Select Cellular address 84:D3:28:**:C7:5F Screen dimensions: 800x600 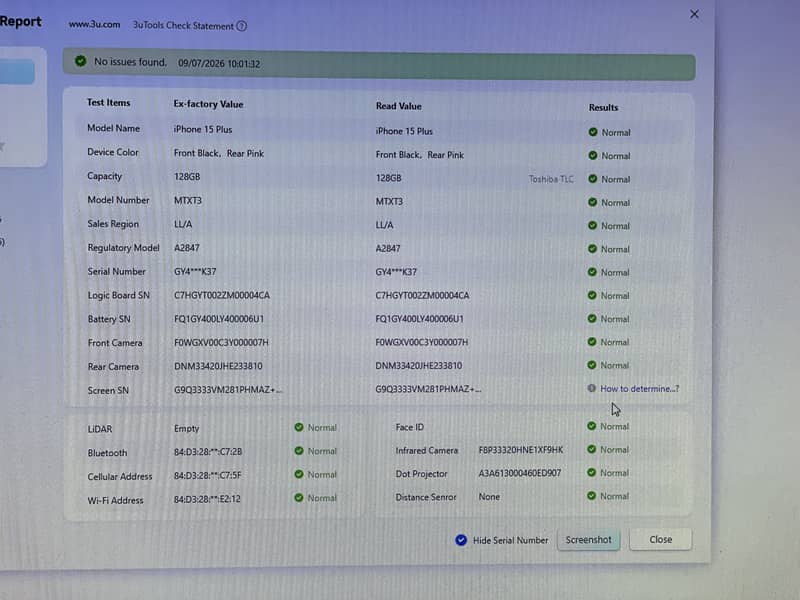tap(207, 476)
